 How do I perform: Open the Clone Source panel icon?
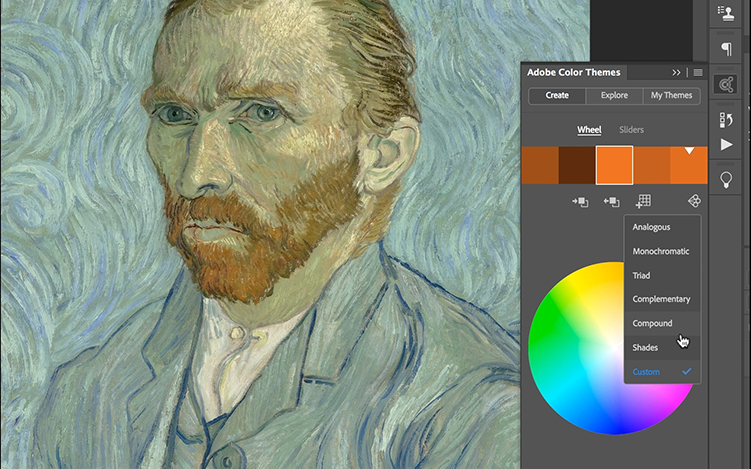727,12
